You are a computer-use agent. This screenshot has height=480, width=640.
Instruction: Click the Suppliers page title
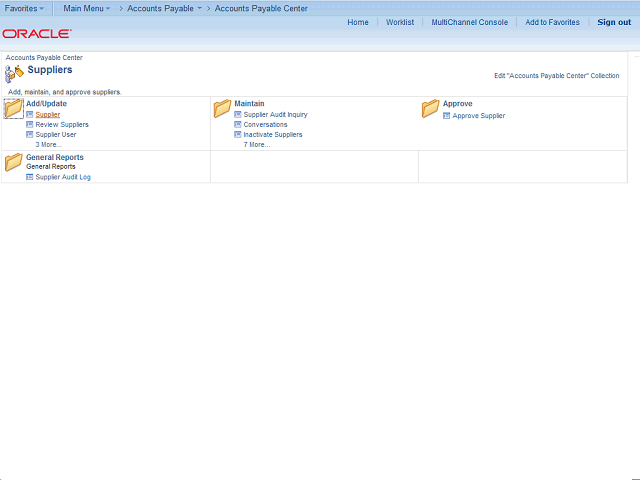(x=50, y=70)
